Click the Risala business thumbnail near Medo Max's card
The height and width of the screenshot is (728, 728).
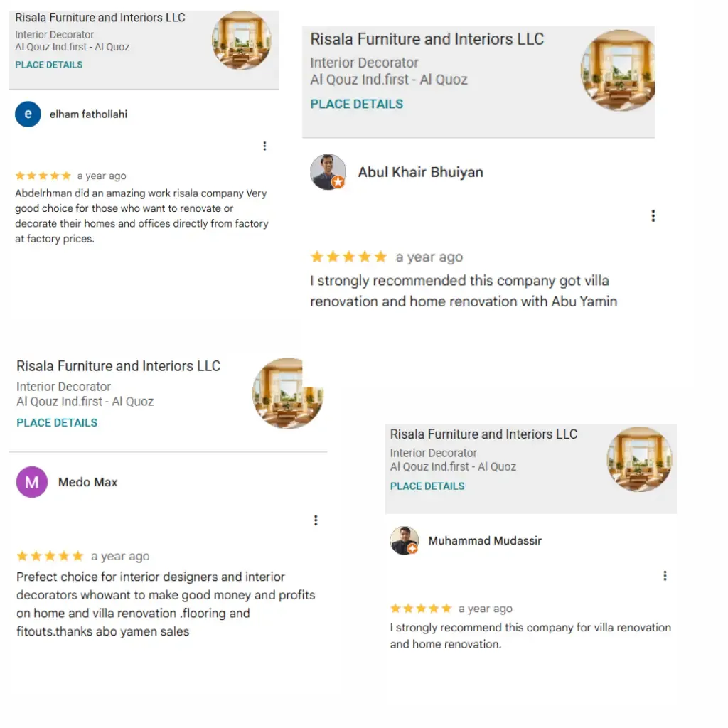(x=288, y=393)
